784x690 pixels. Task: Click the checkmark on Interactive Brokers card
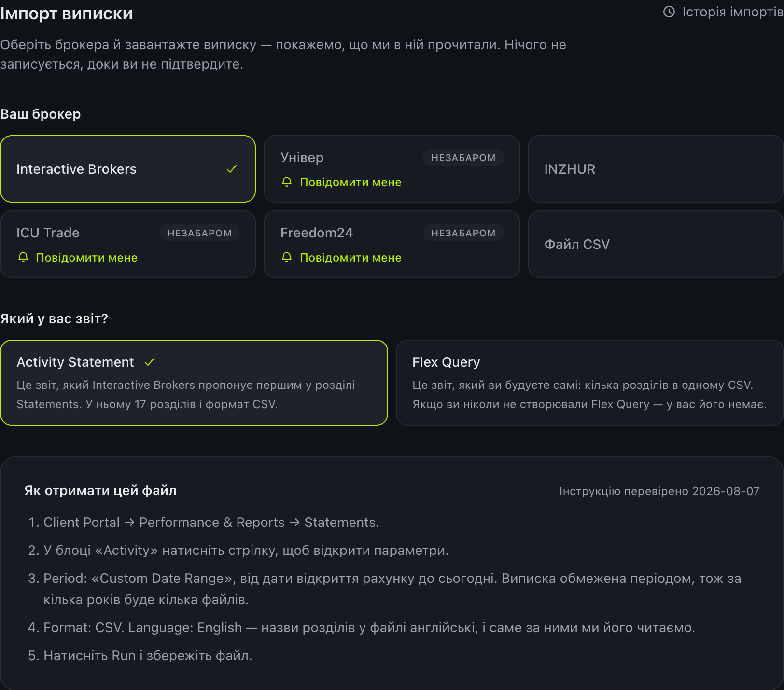tap(232, 169)
